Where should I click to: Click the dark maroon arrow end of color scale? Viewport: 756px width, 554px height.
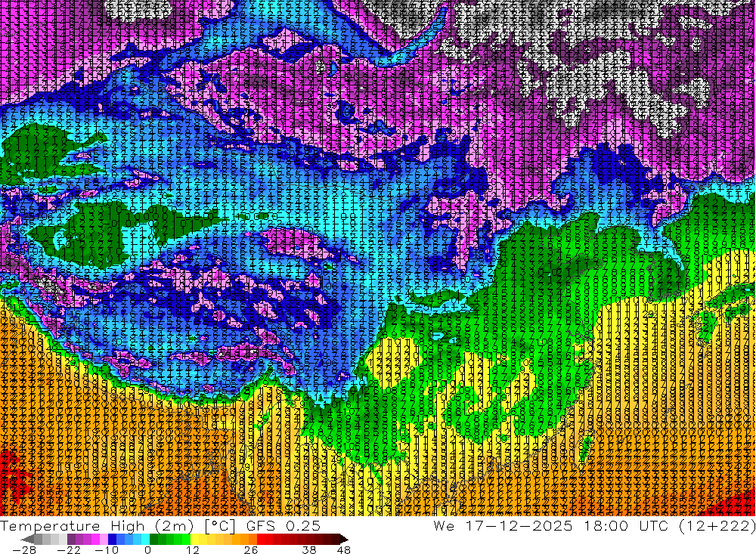pos(344,539)
